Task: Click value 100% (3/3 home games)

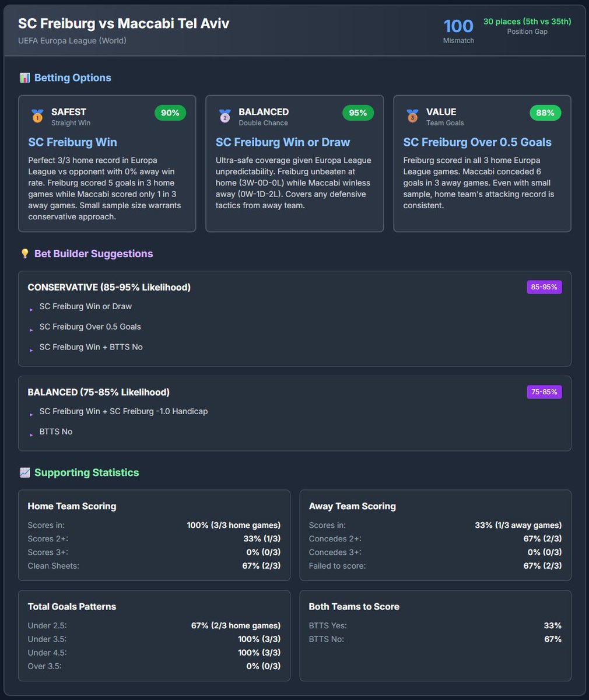Action: point(234,525)
